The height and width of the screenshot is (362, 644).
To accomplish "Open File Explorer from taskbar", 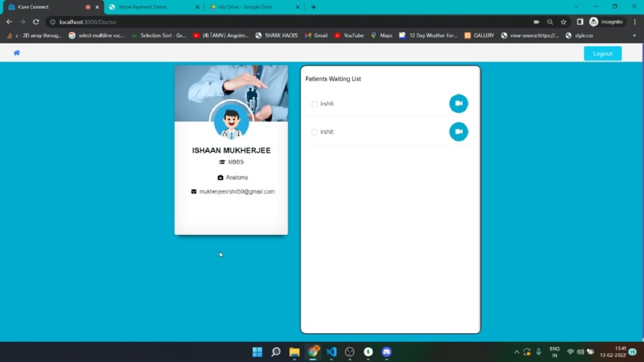I will coord(295,352).
